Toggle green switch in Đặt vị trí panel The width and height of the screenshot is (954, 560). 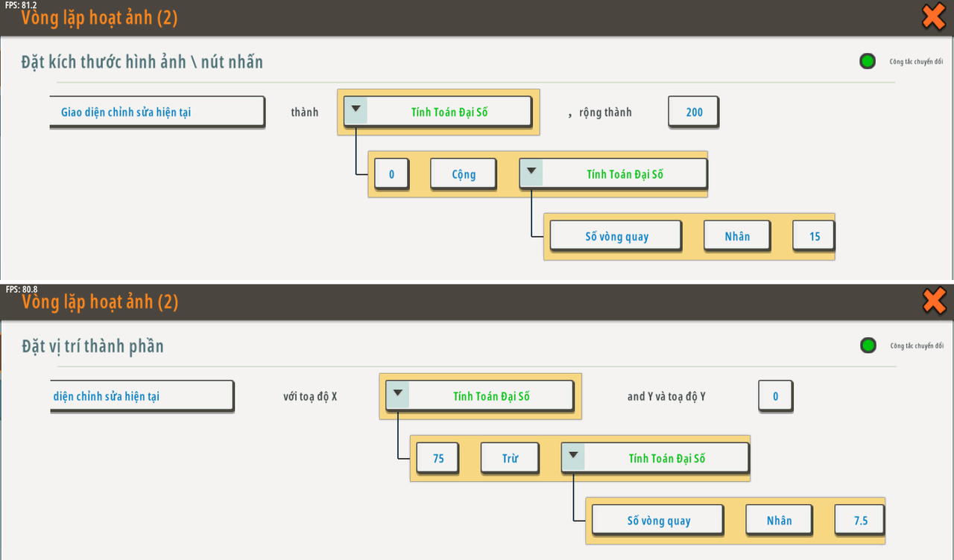[x=867, y=346]
